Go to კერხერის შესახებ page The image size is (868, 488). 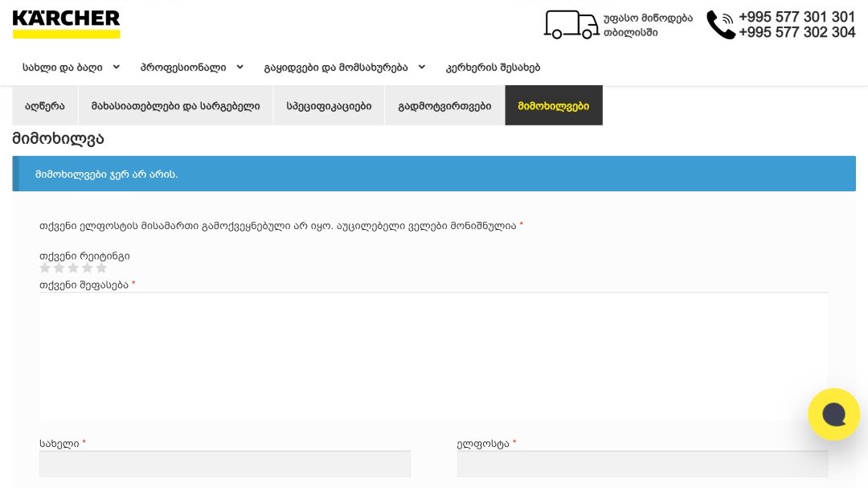point(493,68)
